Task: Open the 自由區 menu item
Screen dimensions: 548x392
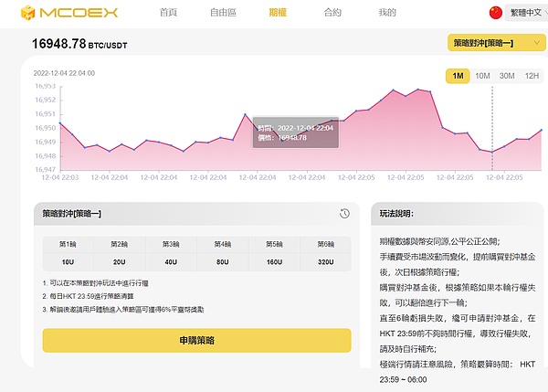Action: [x=222, y=13]
